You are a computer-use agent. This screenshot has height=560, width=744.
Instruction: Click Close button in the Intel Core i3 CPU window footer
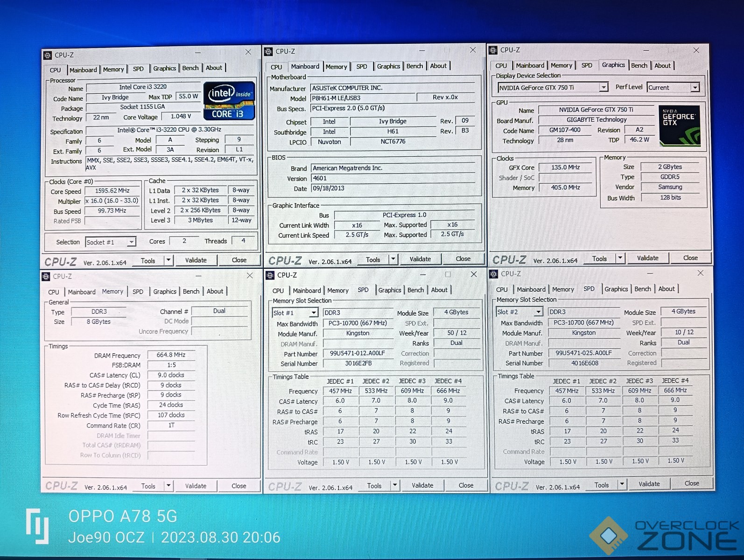point(239,260)
